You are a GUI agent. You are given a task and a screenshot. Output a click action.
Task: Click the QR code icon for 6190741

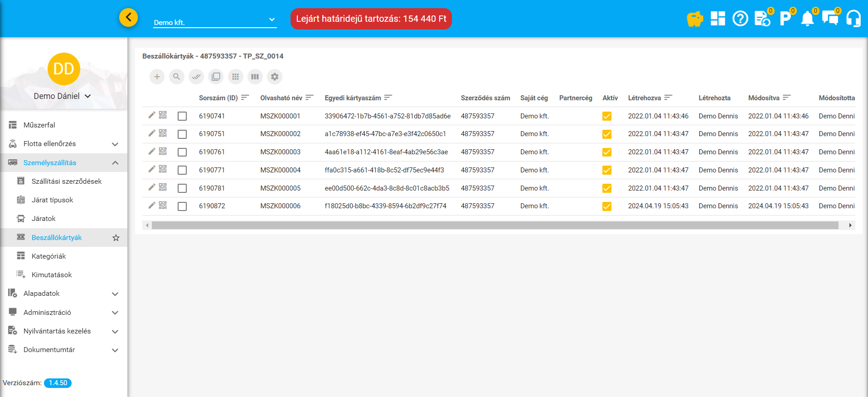pos(163,115)
